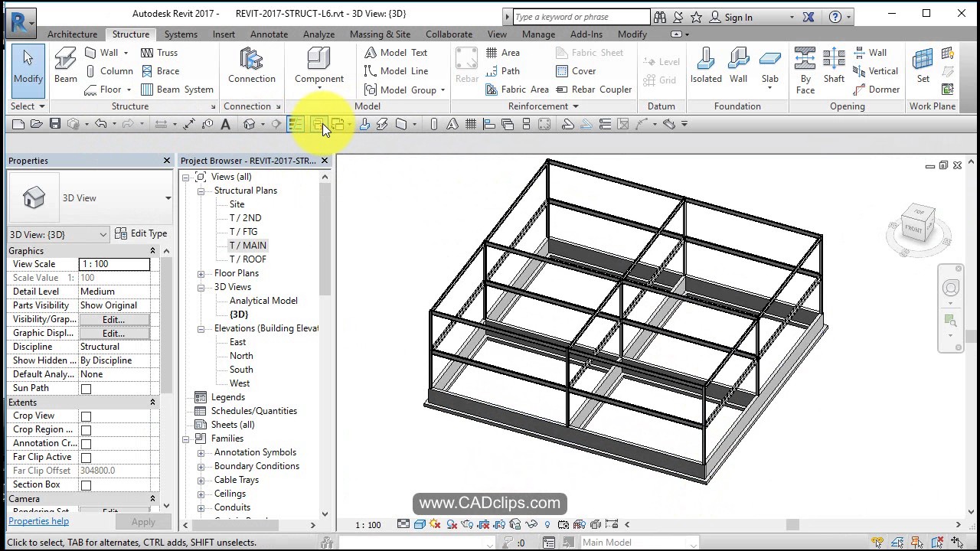
Task: Select the Shaft opening tool
Action: point(834,65)
